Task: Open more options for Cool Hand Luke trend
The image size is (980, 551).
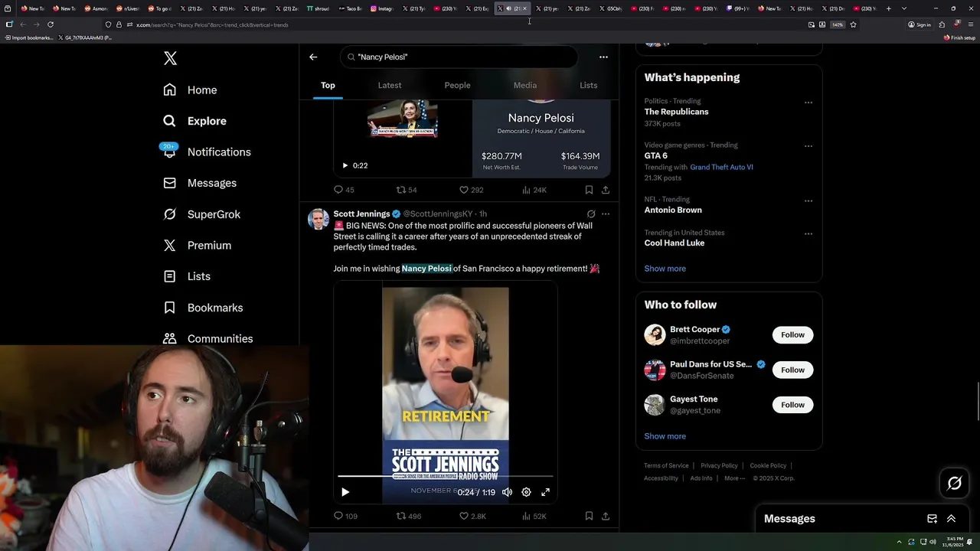Action: [808, 234]
